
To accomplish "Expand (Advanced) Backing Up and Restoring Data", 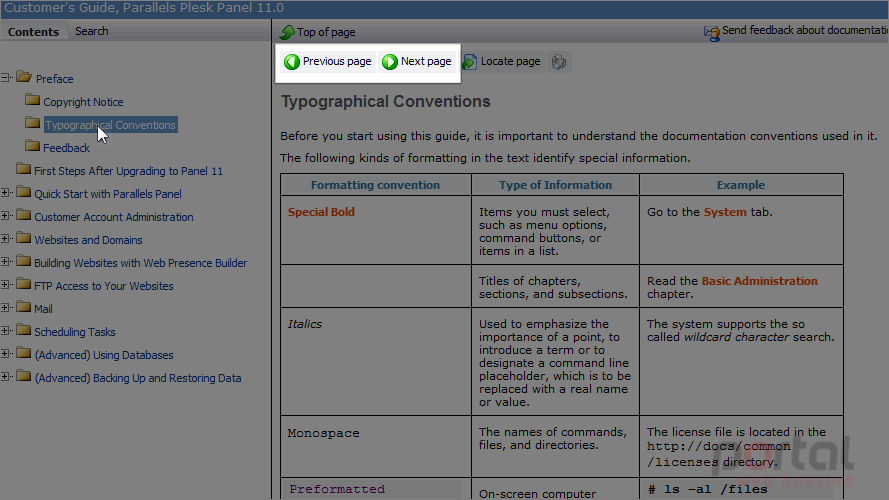I will [5, 376].
